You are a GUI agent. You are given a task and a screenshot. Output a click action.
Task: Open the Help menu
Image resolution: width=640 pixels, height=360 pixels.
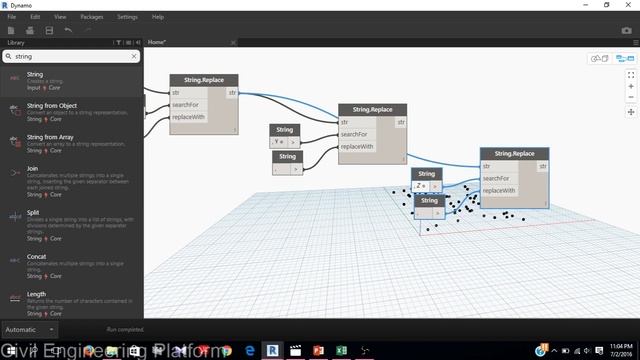(x=158, y=17)
